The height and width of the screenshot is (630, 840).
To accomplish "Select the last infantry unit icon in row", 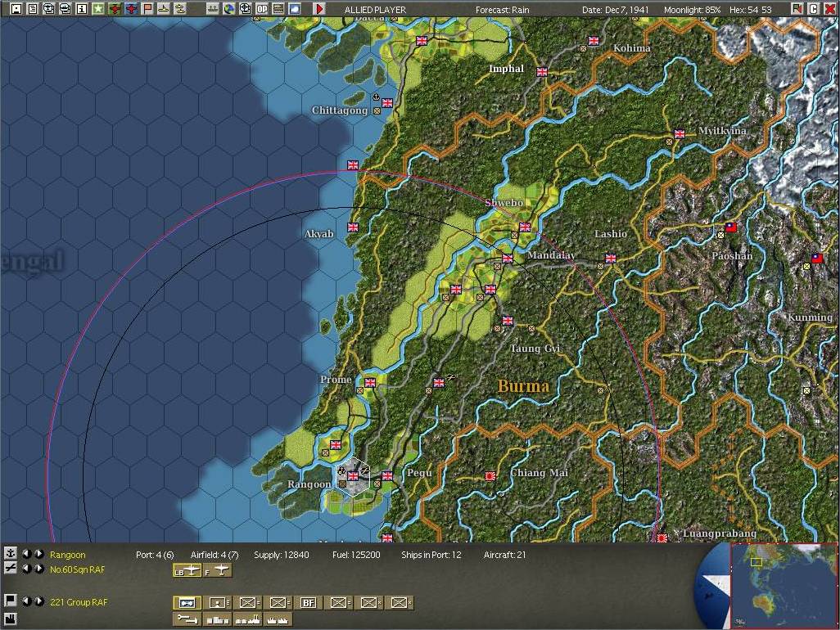I will [x=400, y=603].
